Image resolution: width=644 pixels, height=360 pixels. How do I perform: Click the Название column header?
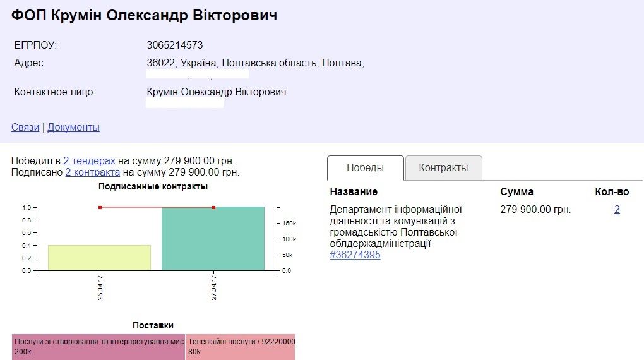point(354,192)
